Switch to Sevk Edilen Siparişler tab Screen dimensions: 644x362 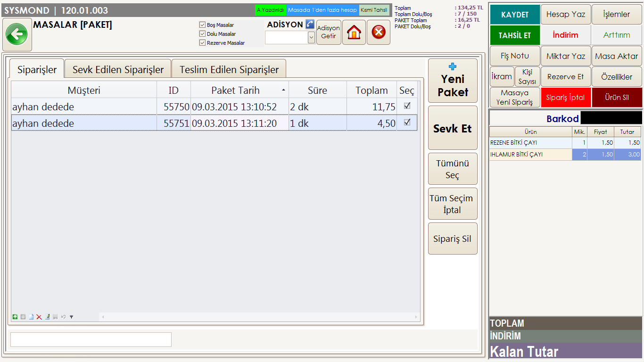(118, 70)
